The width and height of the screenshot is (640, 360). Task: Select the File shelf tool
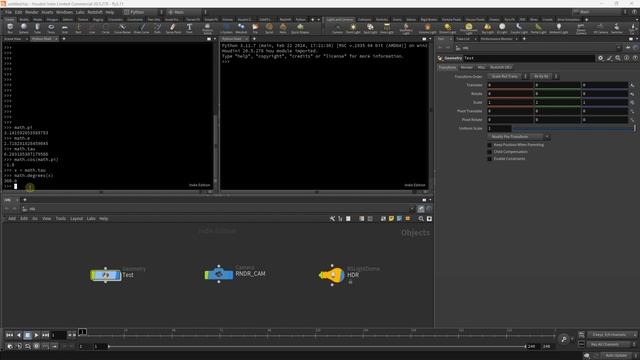[x=255, y=28]
